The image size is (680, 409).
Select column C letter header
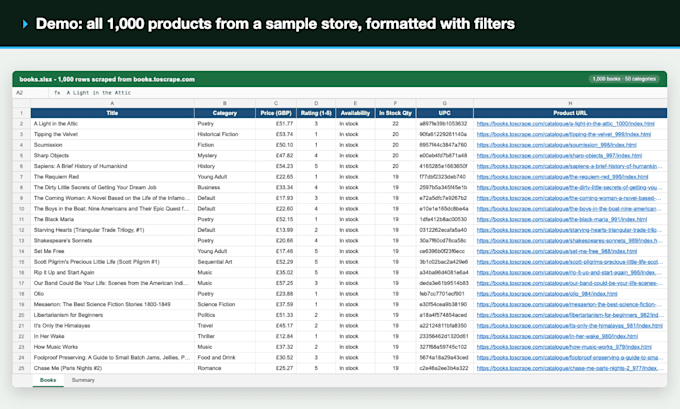(x=276, y=103)
